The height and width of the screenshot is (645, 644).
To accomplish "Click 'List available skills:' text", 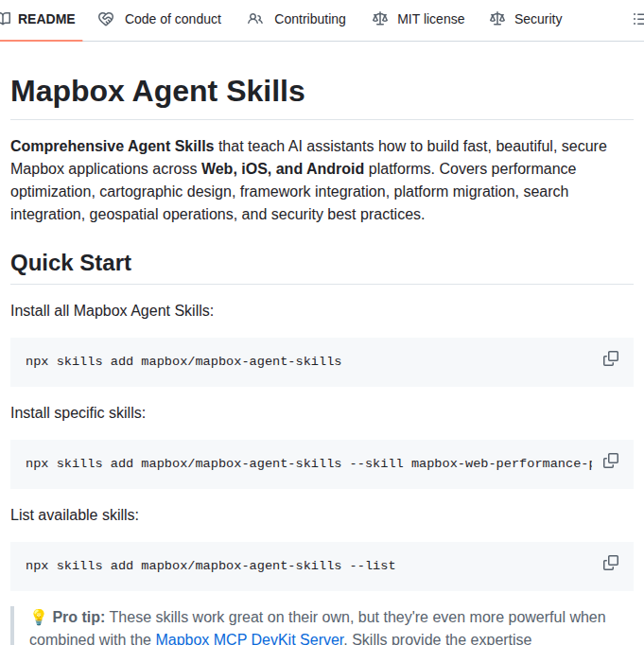I will click(x=75, y=515).
